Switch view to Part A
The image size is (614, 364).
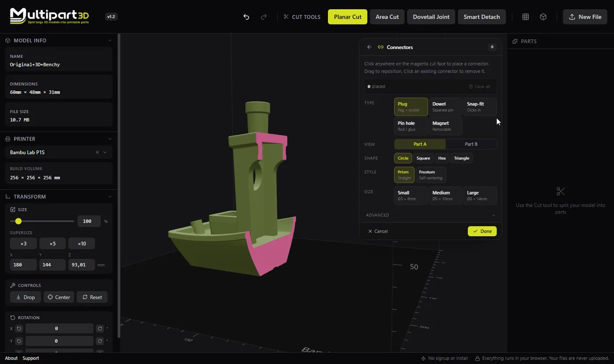tap(420, 144)
